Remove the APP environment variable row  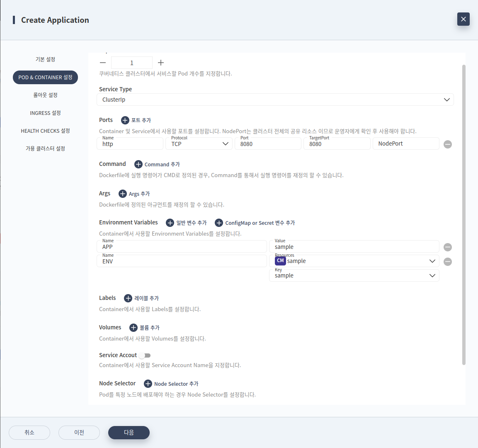point(447,247)
